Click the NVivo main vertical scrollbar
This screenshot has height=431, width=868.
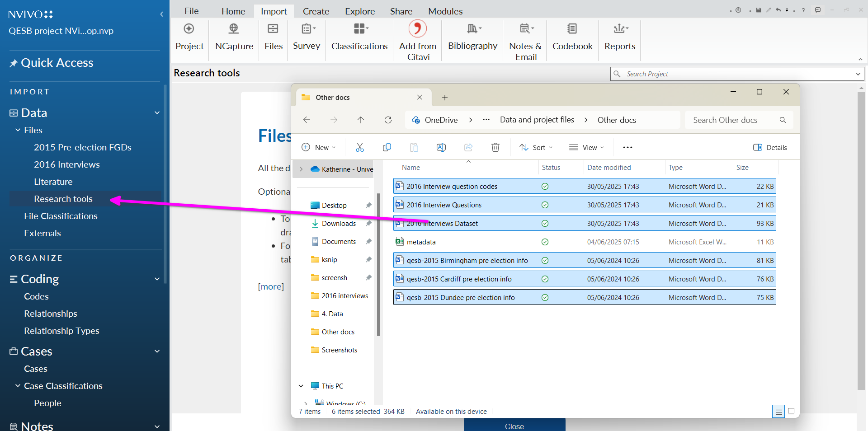(861, 239)
